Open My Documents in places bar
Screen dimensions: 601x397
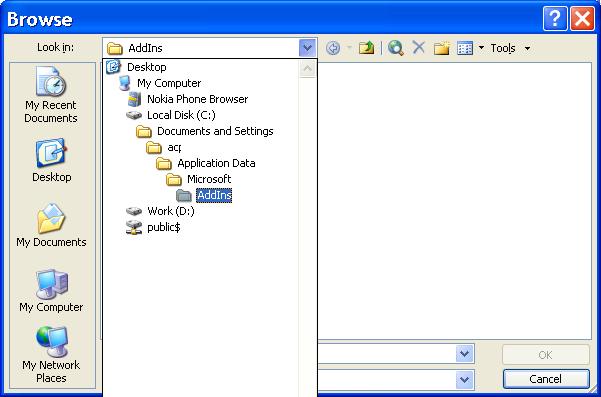51,225
